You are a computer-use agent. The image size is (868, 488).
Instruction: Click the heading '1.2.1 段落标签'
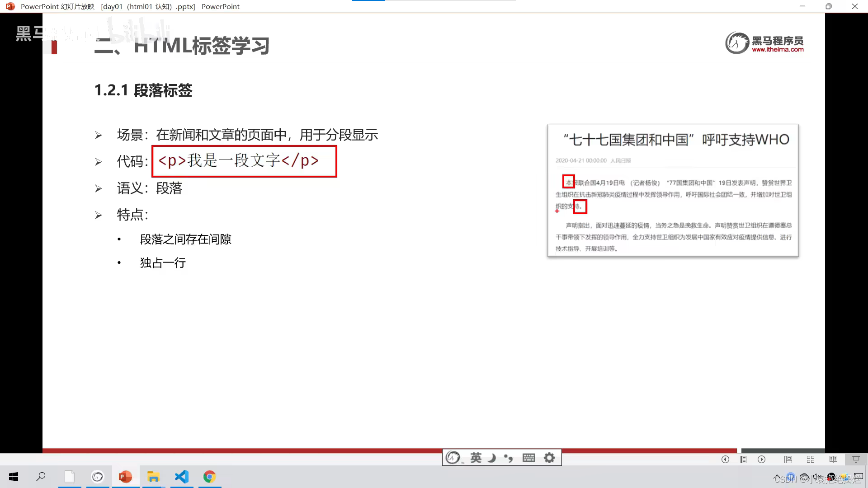[143, 90]
